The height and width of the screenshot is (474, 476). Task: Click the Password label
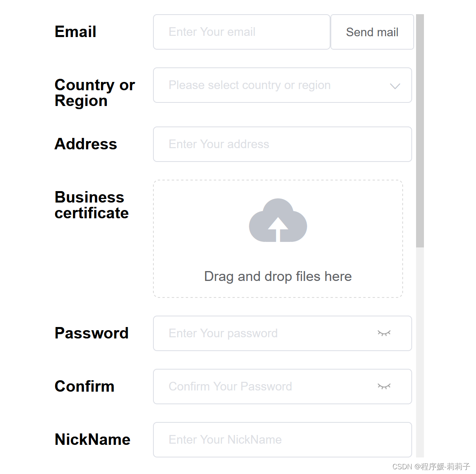click(91, 333)
